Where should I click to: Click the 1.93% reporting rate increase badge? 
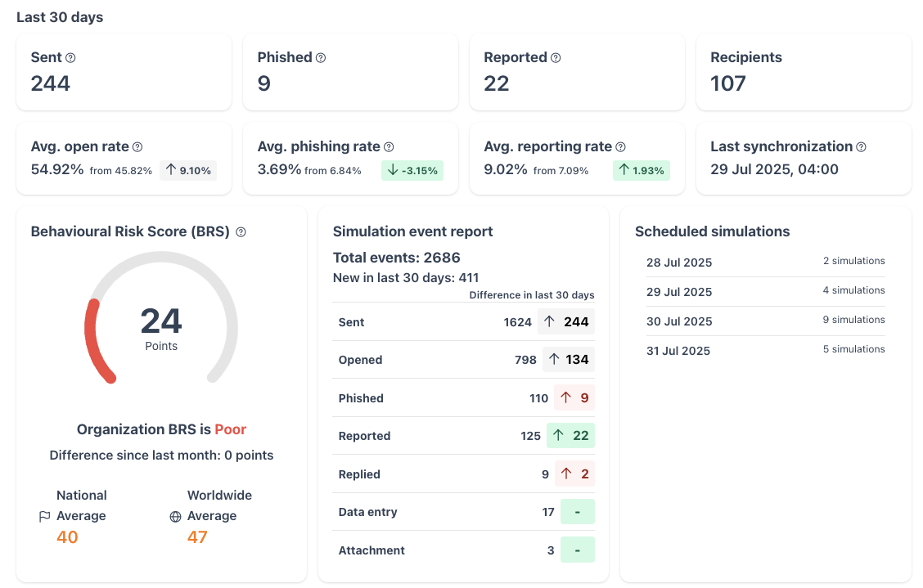(641, 171)
